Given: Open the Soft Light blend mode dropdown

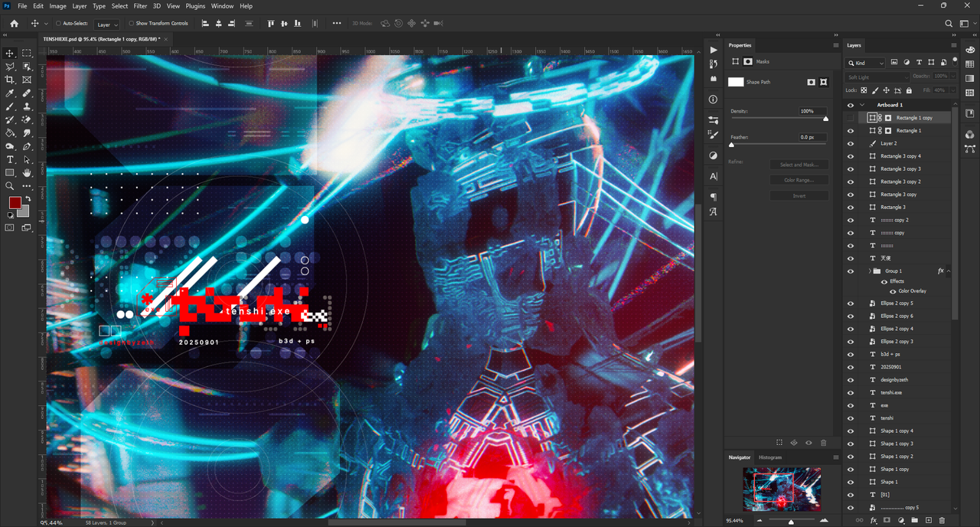Looking at the screenshot, I should click(x=877, y=77).
